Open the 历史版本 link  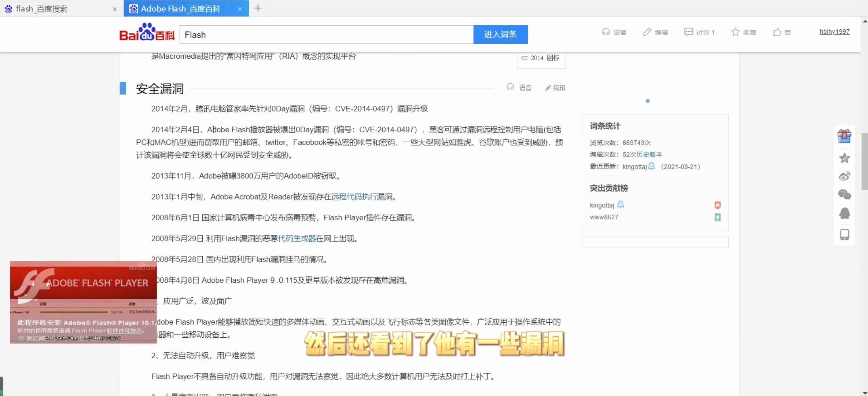649,154
